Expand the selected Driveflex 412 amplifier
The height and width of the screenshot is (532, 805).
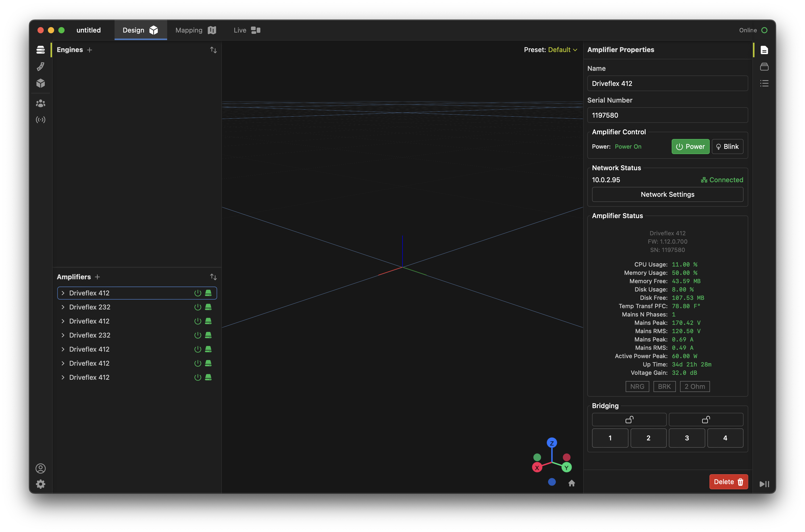coord(63,293)
